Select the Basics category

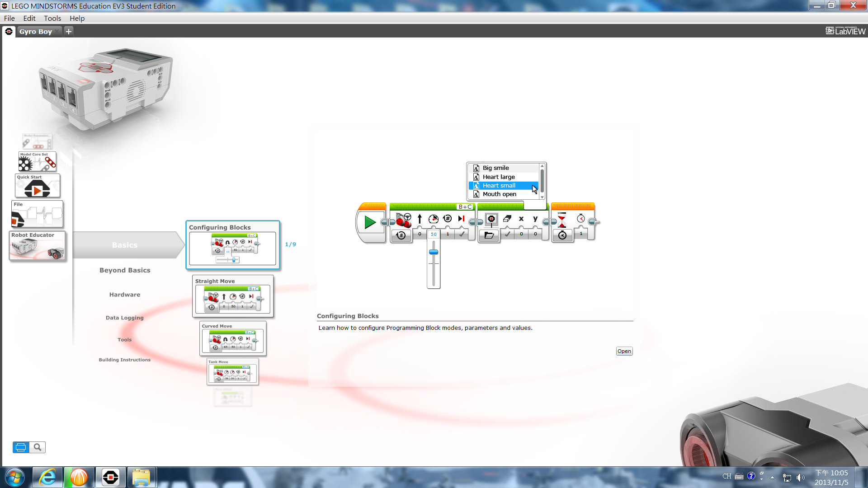[125, 245]
